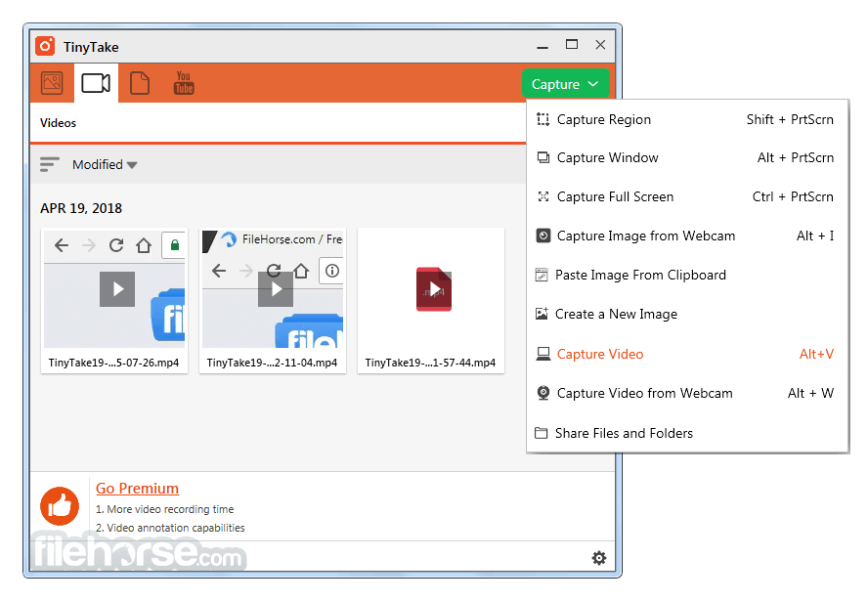Click the Capture Full Screen icon
868x601 pixels.
coord(543,196)
